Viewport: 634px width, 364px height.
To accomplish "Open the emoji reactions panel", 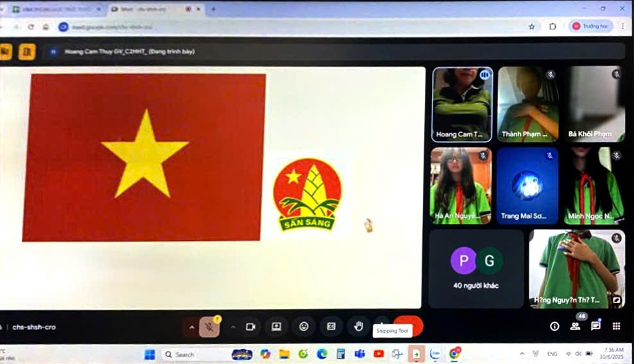I will tap(304, 326).
